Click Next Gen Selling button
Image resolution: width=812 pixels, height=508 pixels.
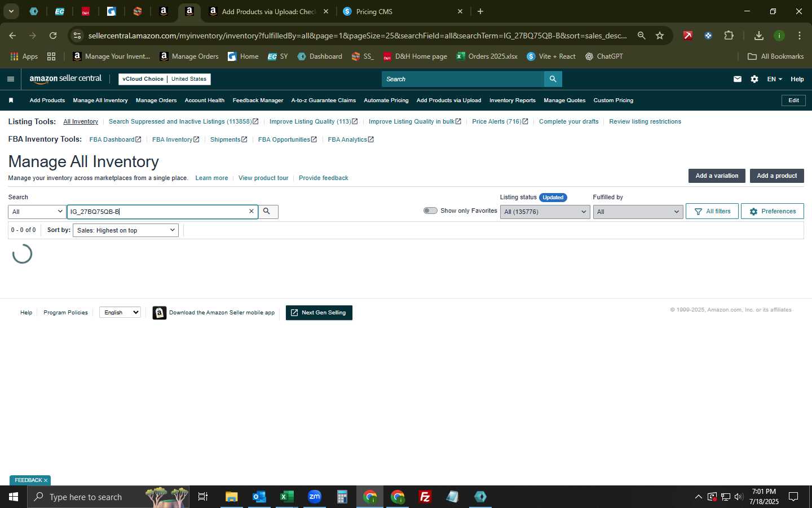319,313
